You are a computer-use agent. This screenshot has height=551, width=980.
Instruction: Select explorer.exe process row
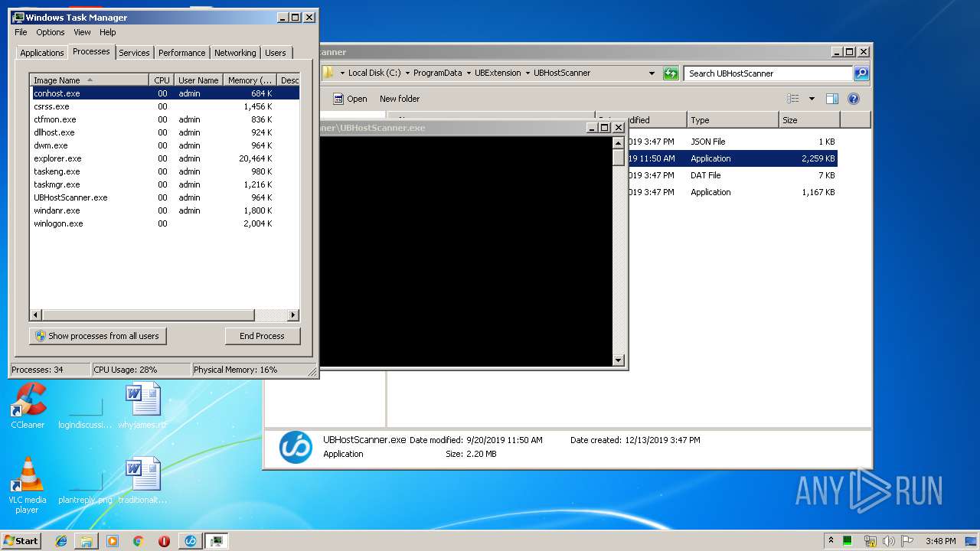point(165,158)
